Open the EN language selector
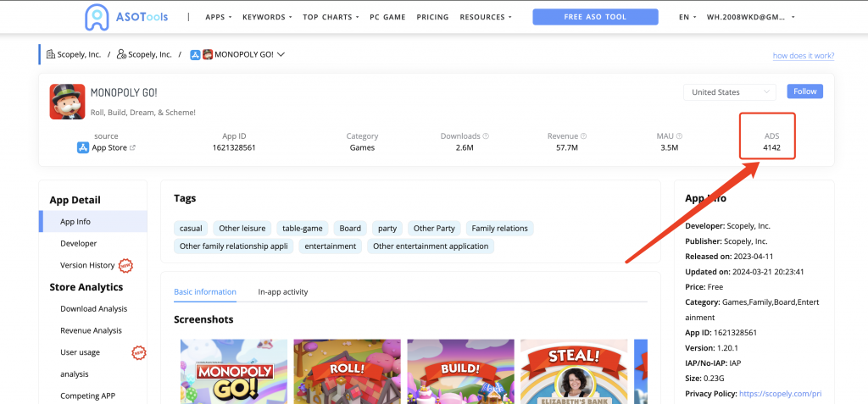Screen dimensions: 868x404 click(687, 17)
